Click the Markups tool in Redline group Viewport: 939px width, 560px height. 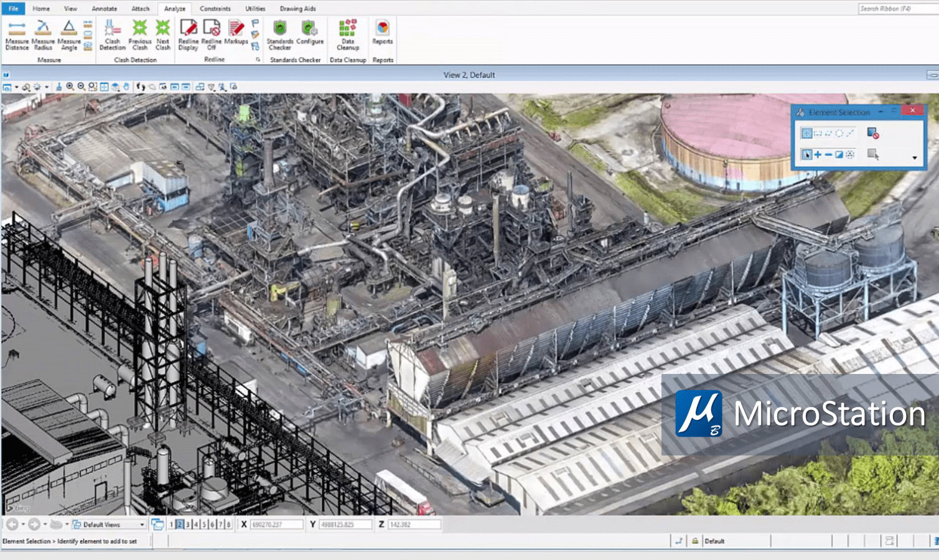point(236,35)
